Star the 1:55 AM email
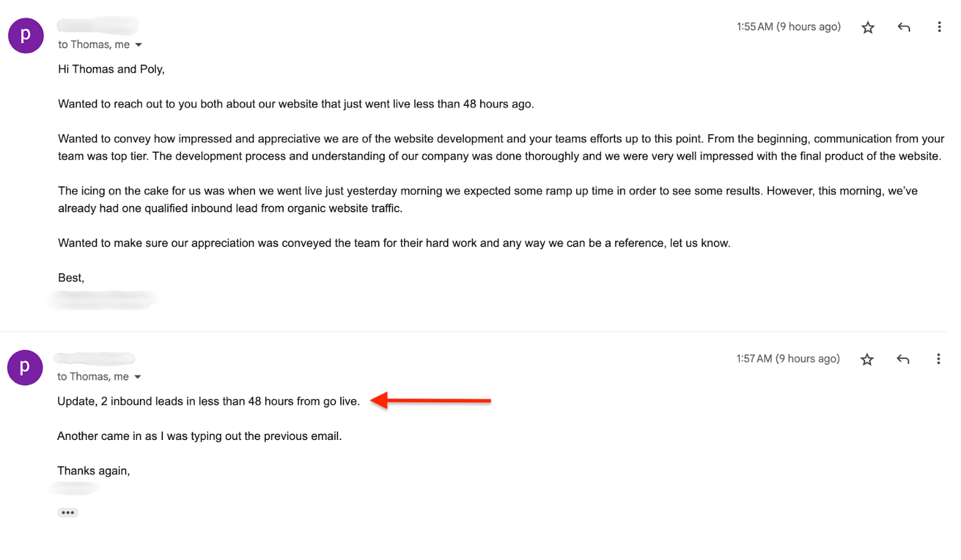 pos(868,28)
